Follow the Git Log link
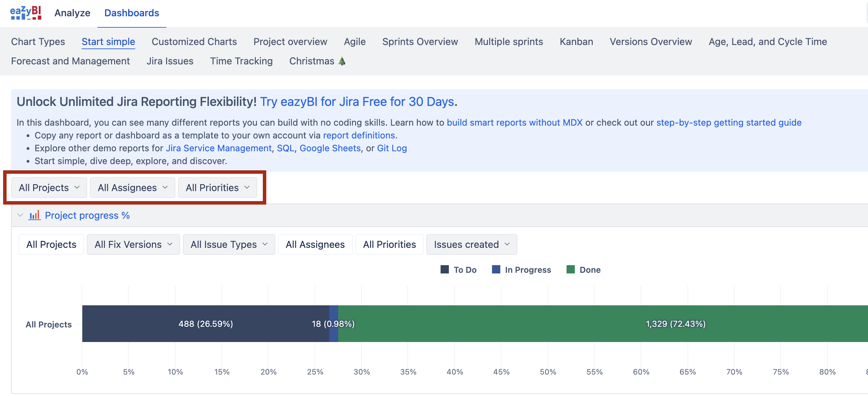 (x=392, y=148)
